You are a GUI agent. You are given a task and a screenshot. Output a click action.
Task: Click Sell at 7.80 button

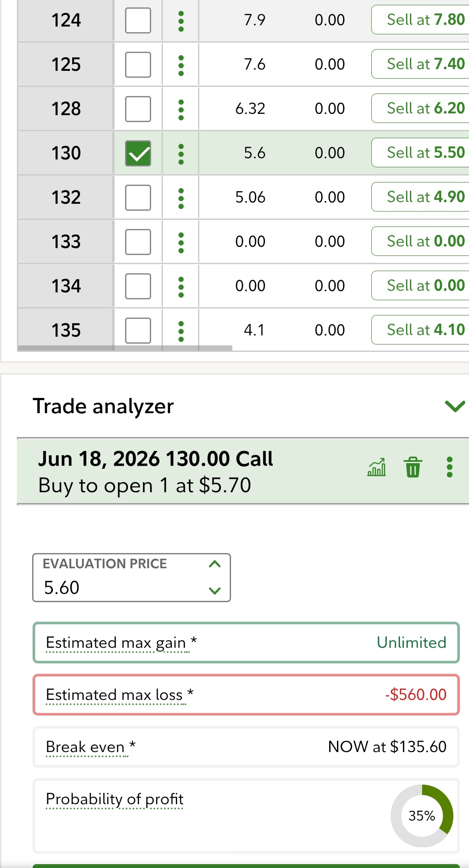point(420,20)
